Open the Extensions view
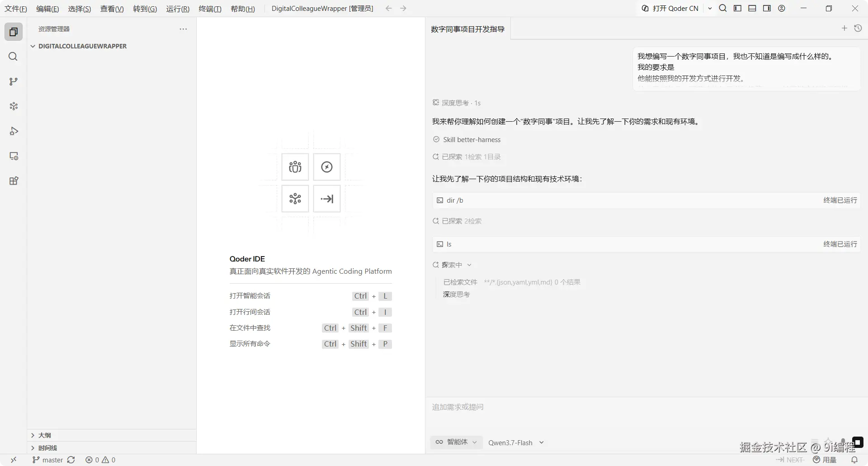The image size is (868, 466). (14, 181)
